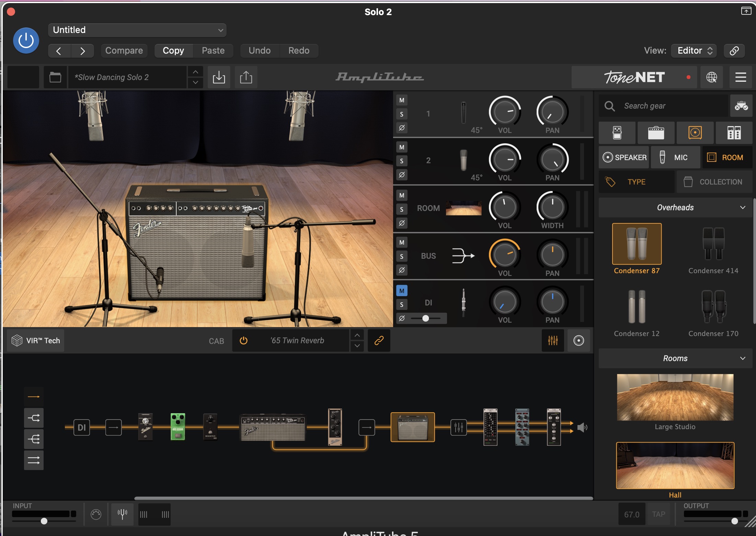Open the '65 Twin Reverb cab selector
This screenshot has height=536, width=756.
pos(297,340)
